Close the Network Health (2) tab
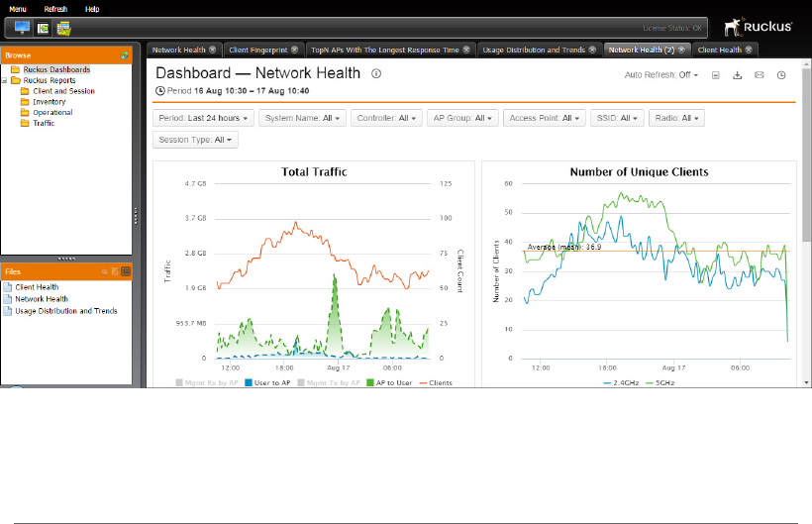 (x=681, y=50)
